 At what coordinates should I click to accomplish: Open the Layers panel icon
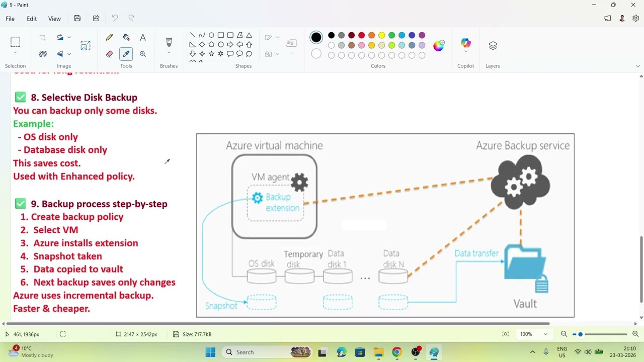pyautogui.click(x=493, y=46)
